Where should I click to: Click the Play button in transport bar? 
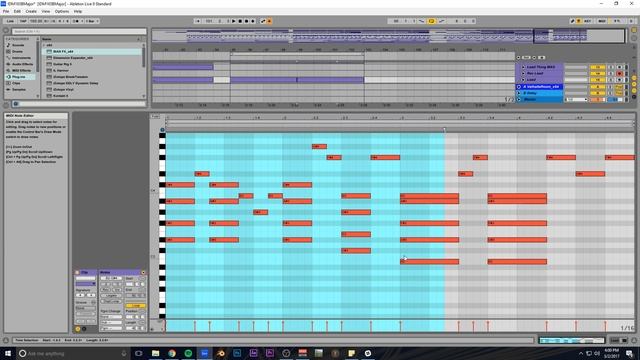click(234, 21)
